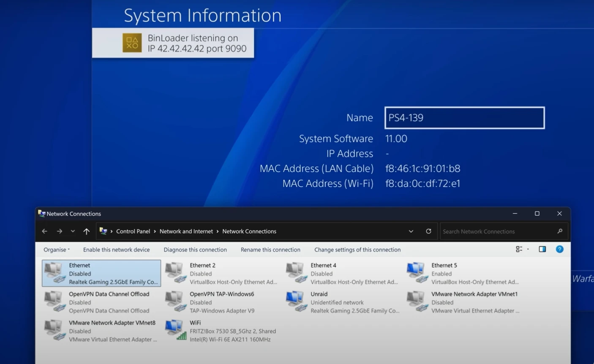Click Enable this network device
The width and height of the screenshot is (594, 364).
tap(116, 250)
